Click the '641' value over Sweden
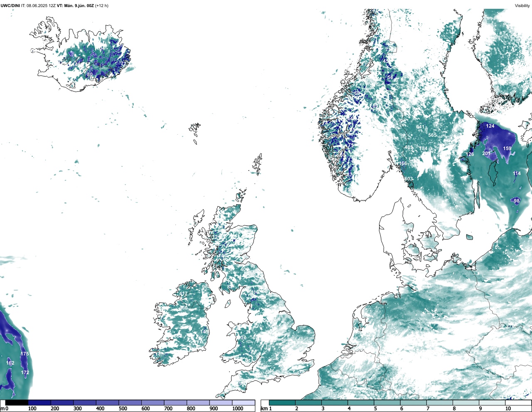532x412 pixels. tap(421, 127)
